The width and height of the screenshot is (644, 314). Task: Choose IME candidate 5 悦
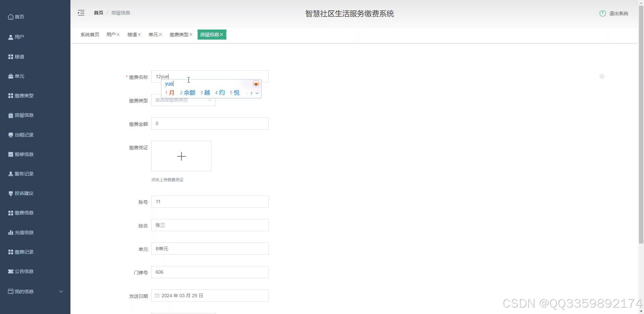coord(235,93)
